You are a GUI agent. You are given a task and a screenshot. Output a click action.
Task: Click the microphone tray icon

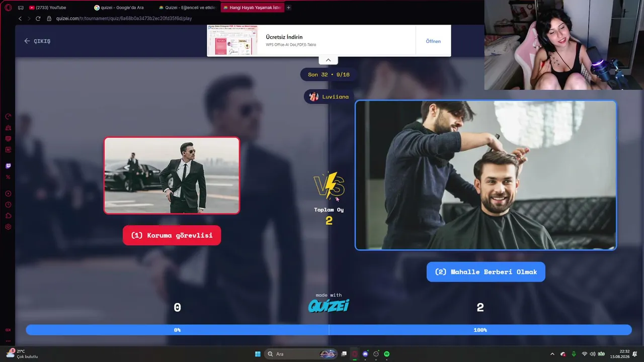tap(574, 354)
